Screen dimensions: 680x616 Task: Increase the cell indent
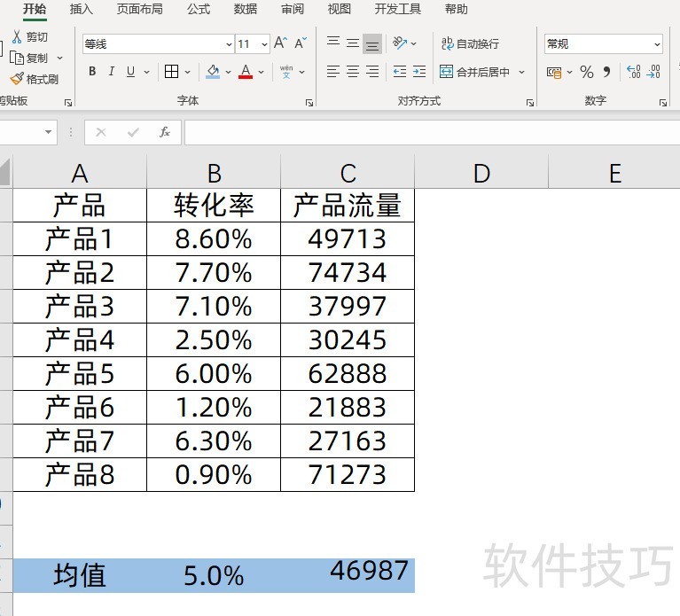pos(419,71)
